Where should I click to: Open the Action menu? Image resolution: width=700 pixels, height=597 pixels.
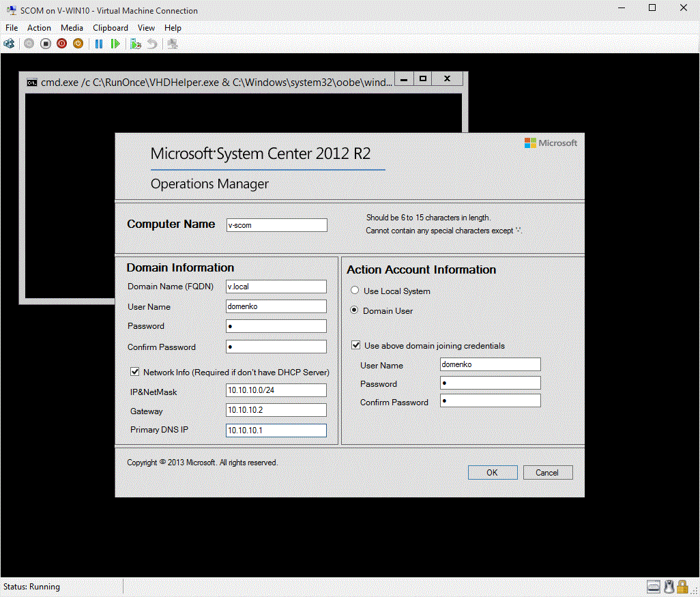pos(39,28)
